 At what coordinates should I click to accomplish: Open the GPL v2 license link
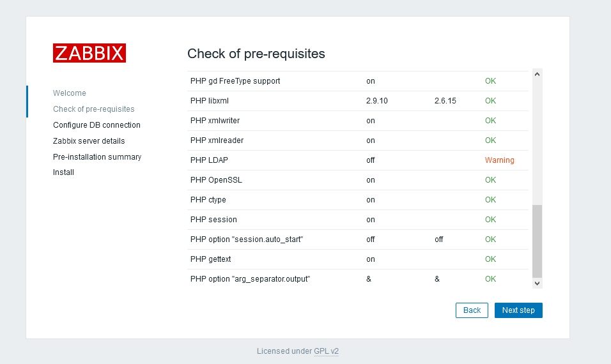pyautogui.click(x=326, y=351)
